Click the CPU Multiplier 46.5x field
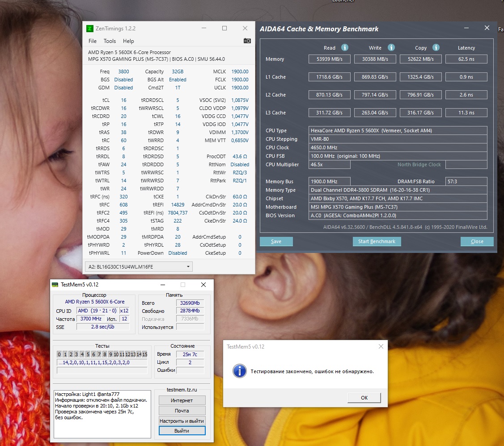The height and width of the screenshot is (446, 504). point(330,165)
